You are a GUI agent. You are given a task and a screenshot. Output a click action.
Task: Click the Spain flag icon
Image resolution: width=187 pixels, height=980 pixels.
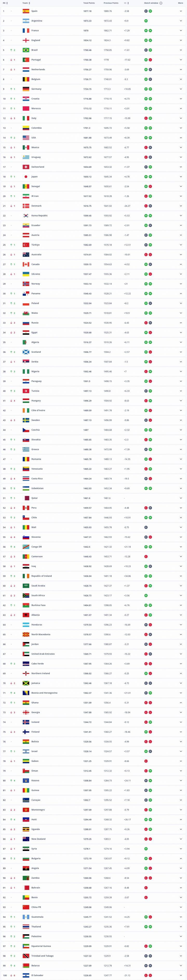pyautogui.click(x=26, y=11)
